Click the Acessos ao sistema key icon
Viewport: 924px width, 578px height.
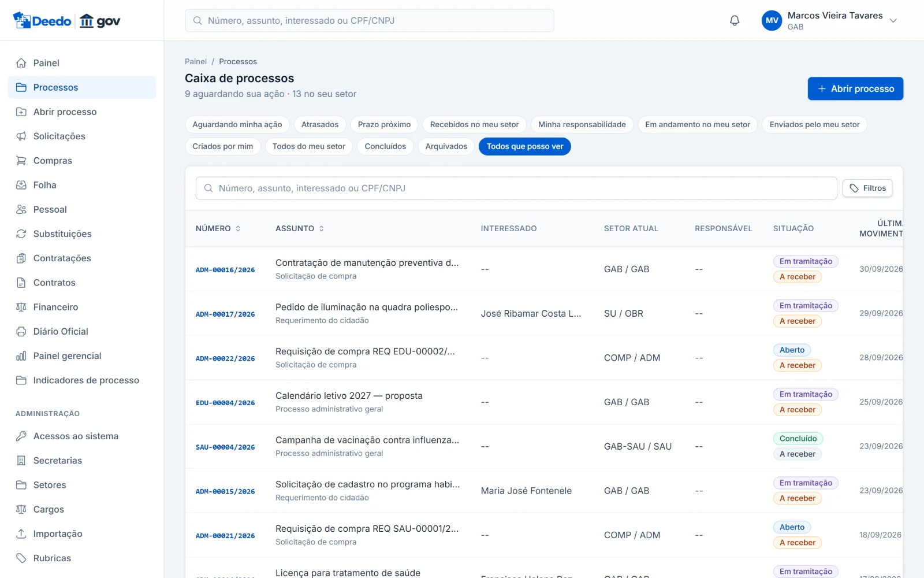pos(21,436)
